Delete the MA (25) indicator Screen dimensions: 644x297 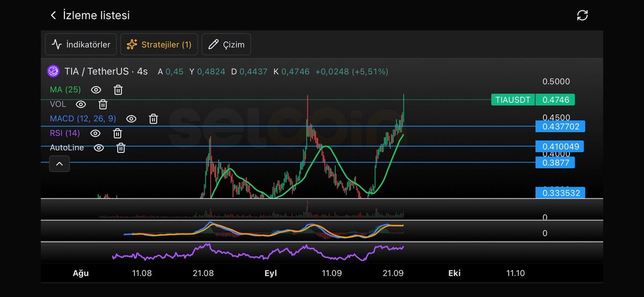[118, 90]
